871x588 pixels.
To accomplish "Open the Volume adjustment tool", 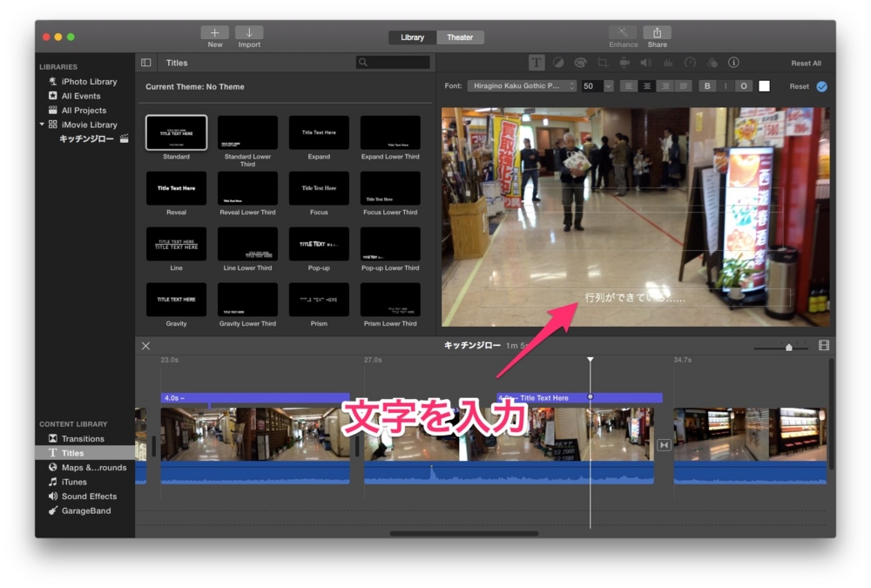I will [646, 63].
